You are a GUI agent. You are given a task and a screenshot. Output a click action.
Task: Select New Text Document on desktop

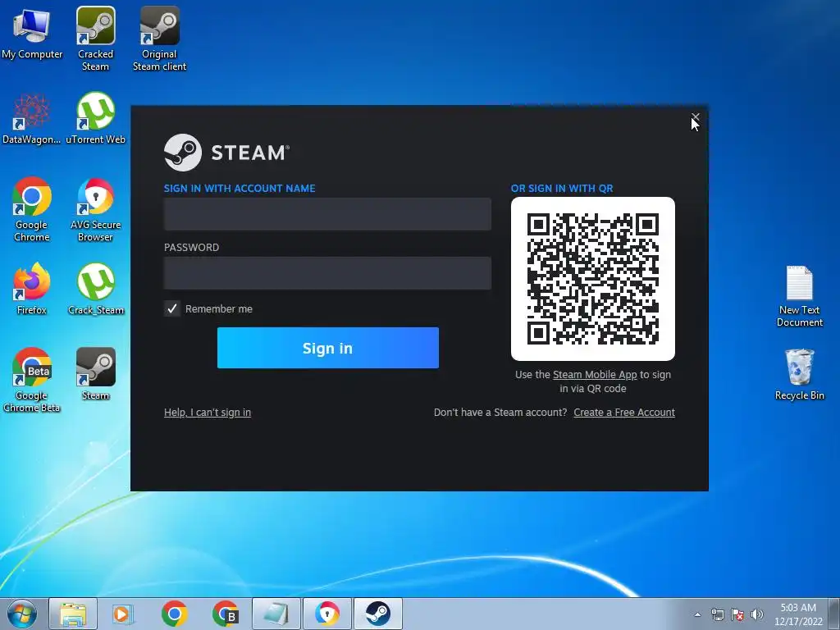tap(799, 296)
